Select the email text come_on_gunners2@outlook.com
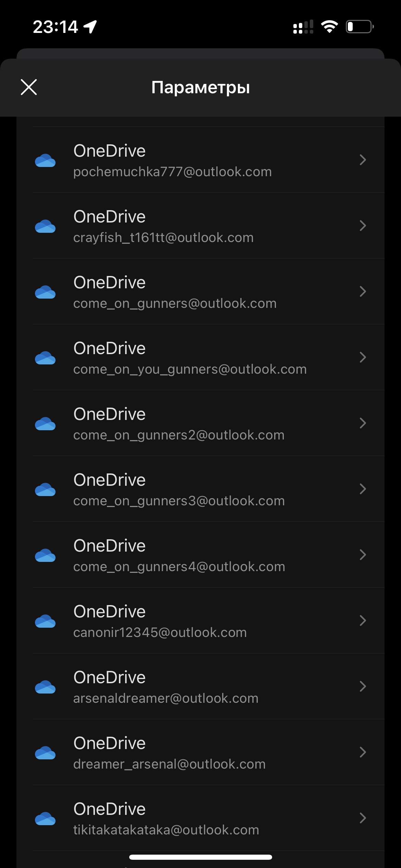 pyautogui.click(x=179, y=435)
